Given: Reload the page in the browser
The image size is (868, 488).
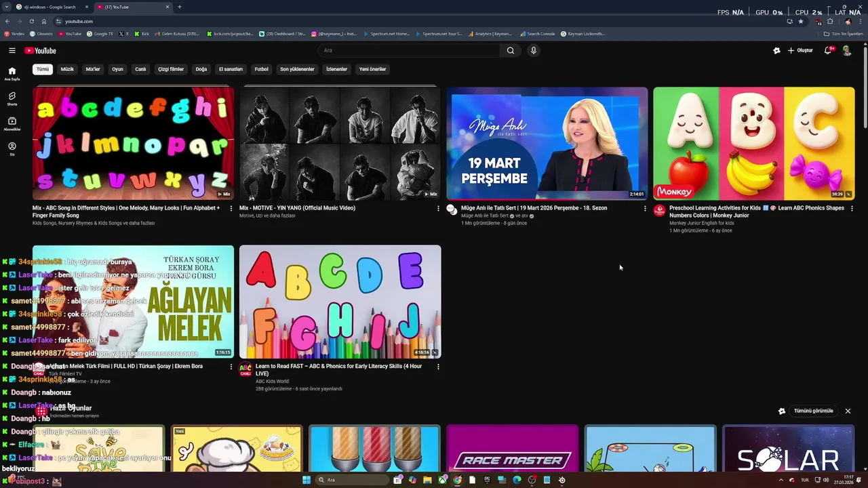Looking at the screenshot, I should 31,21.
